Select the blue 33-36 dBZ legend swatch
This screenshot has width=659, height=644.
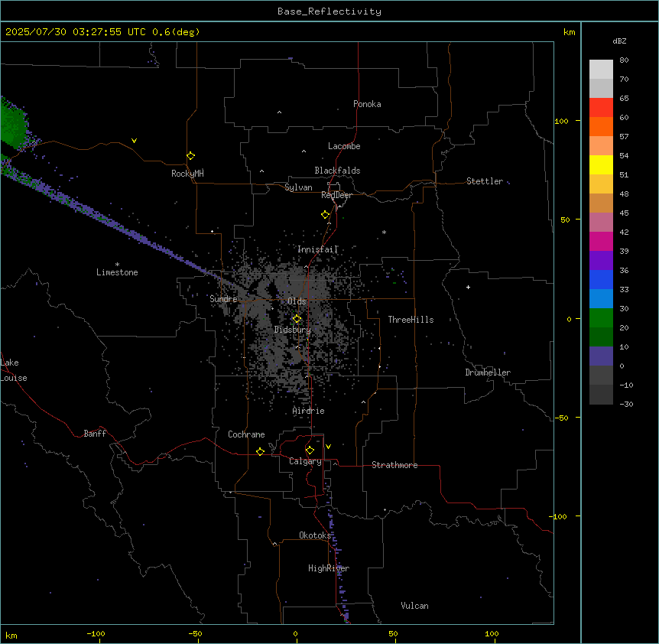601,279
